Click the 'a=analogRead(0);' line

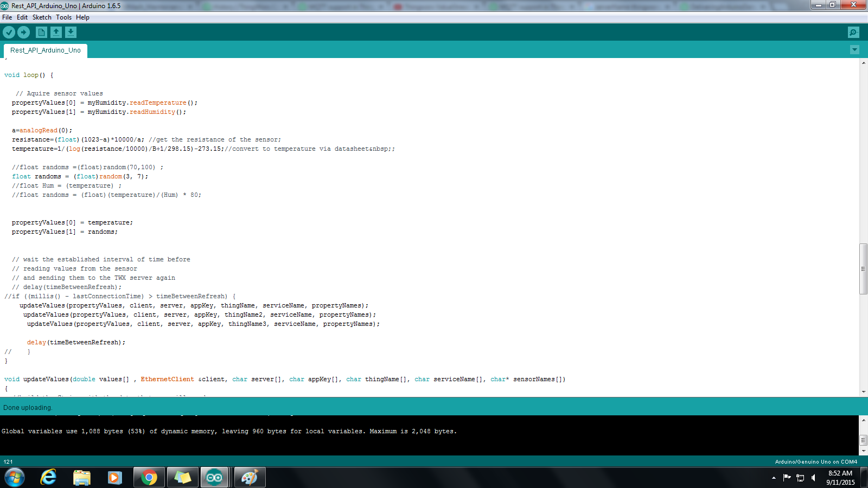pos(42,131)
